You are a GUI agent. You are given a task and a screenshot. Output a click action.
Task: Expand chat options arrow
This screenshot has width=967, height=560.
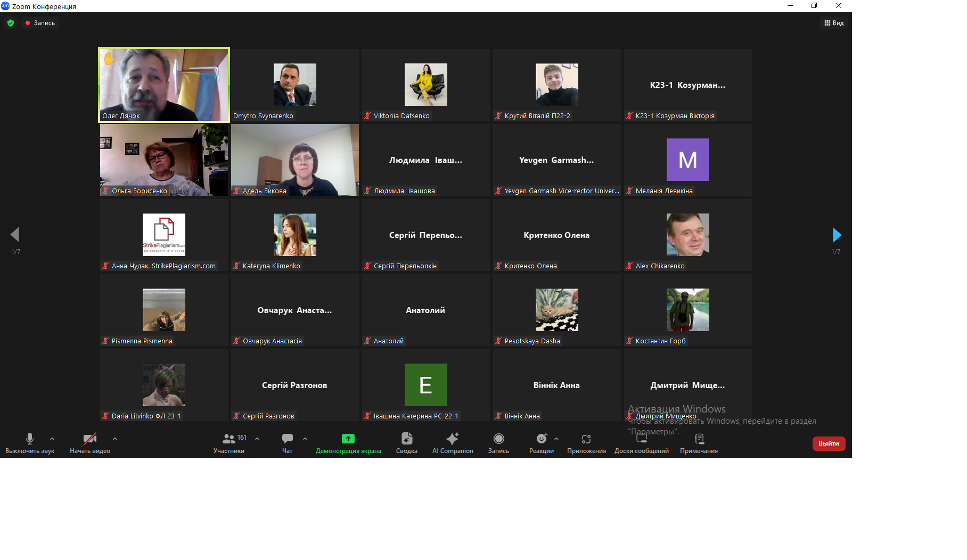point(305,439)
